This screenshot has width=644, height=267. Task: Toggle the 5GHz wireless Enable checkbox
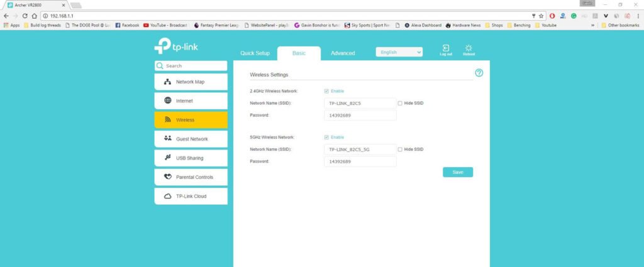pos(326,137)
